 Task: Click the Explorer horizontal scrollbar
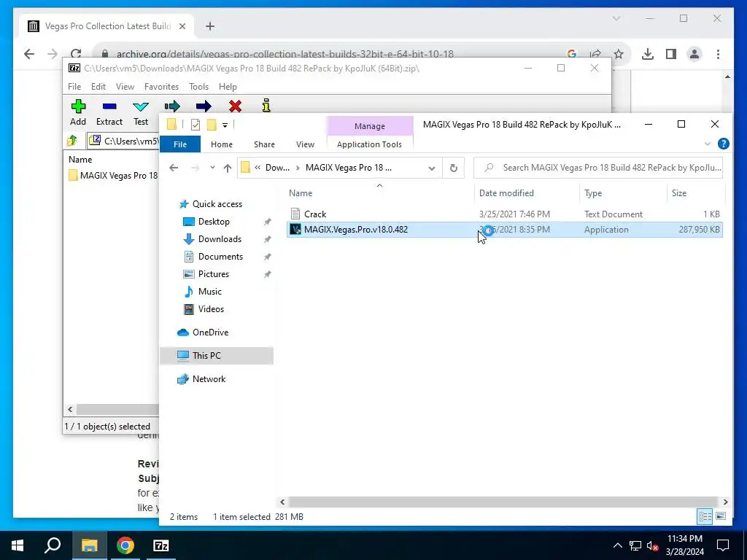503,502
